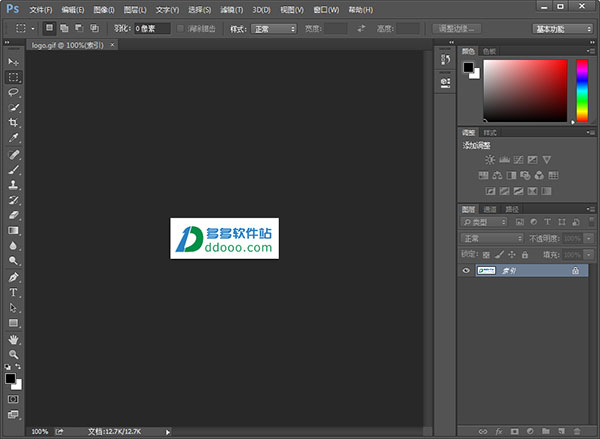
Task: Create a new group folder
Action: click(546, 431)
